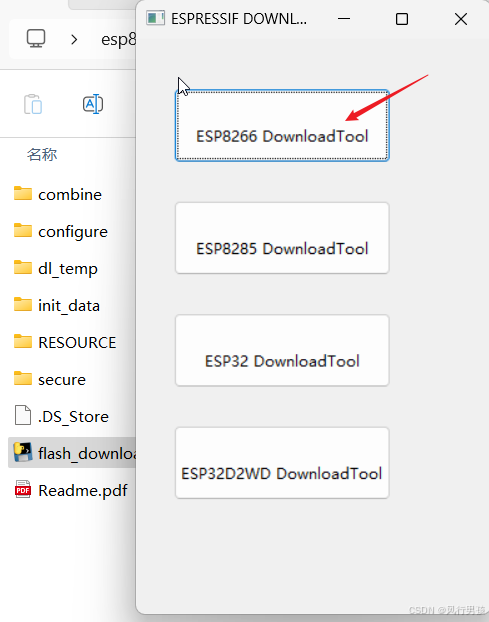Select the ESP32D2WD DownloadTool option
489x622 pixels.
pos(282,463)
